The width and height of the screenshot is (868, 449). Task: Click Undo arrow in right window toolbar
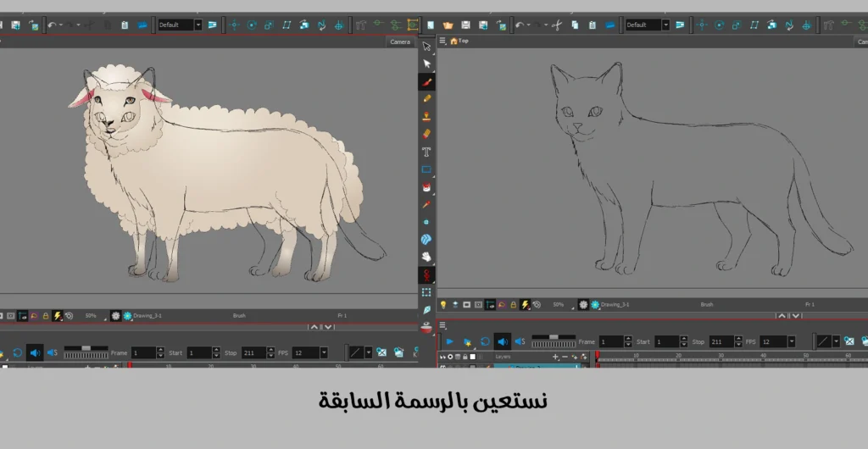(x=519, y=25)
